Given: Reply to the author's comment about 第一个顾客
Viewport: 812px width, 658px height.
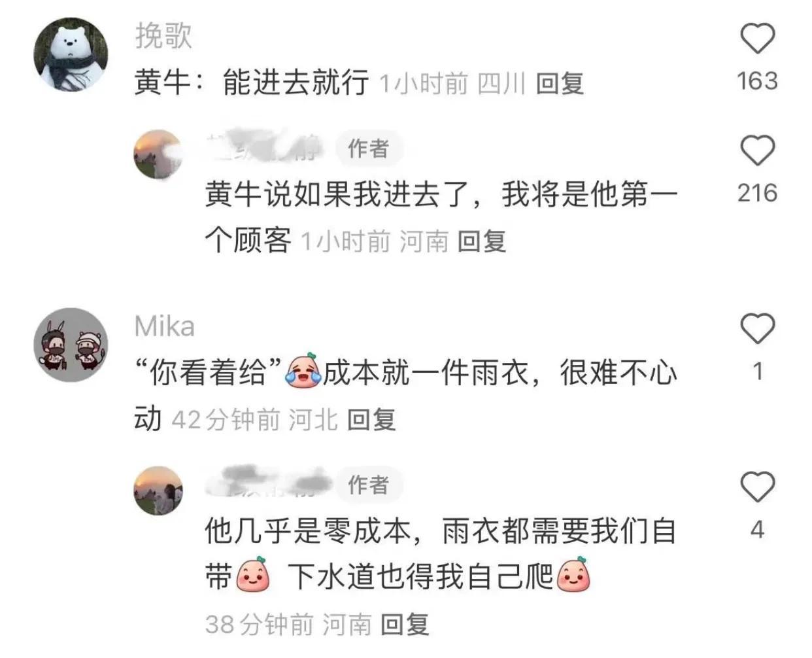Looking at the screenshot, I should pyautogui.click(x=482, y=241).
